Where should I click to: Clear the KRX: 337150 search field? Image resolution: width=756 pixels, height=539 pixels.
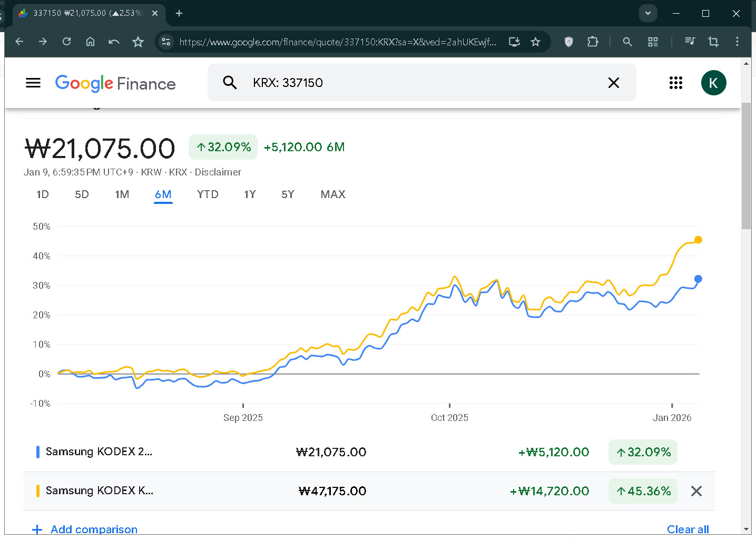[613, 83]
